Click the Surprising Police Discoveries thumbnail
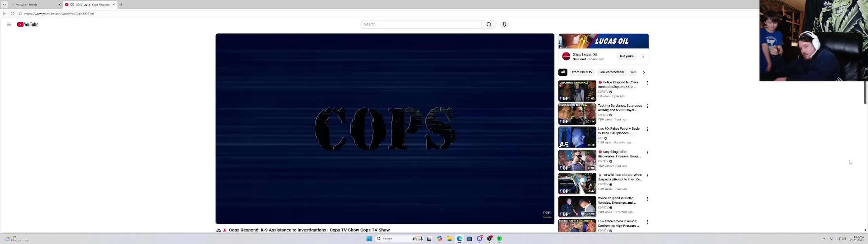Viewport: 868px width, 244px height. [x=577, y=161]
